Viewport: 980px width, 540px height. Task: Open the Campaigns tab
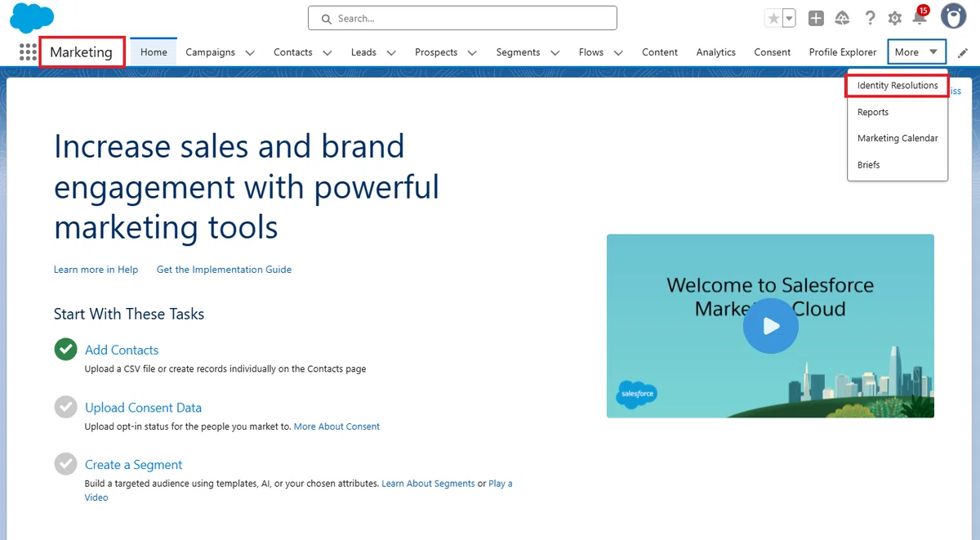(210, 52)
